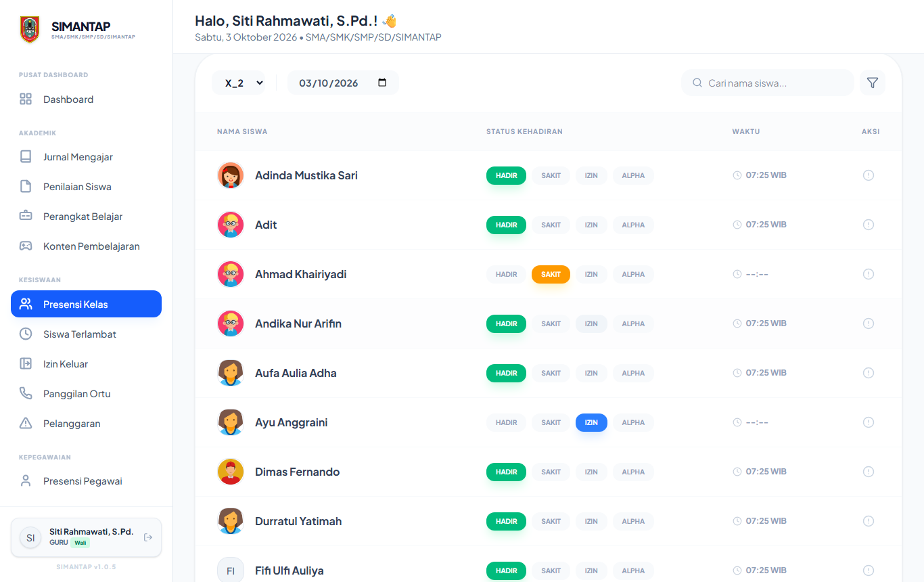
Task: Open Penilaian Siswa menu
Action: coord(86,187)
